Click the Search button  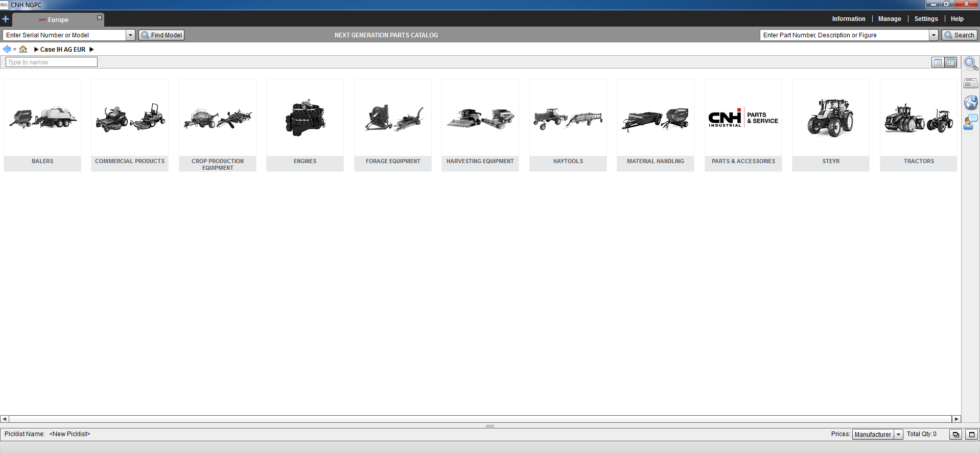point(960,35)
